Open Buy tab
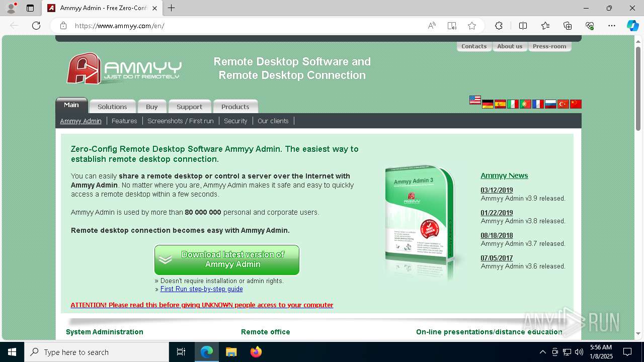The image size is (644, 362). 152,107
